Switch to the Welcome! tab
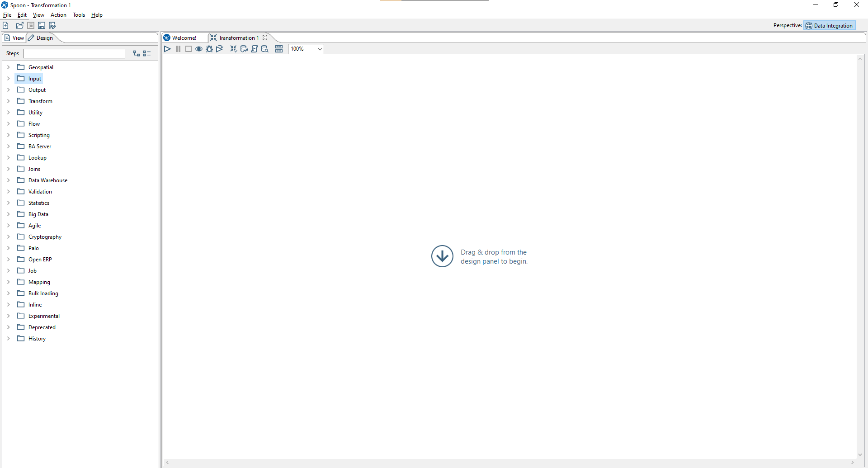 tap(180, 38)
